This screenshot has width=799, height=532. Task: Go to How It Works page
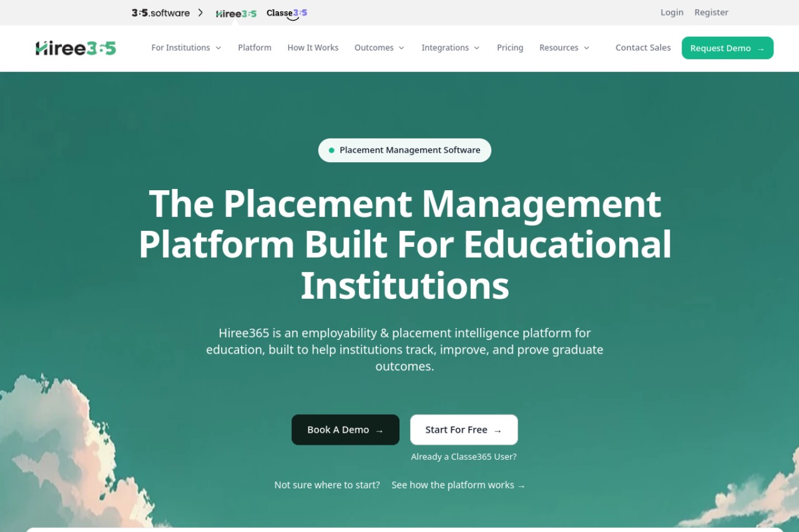tap(313, 48)
